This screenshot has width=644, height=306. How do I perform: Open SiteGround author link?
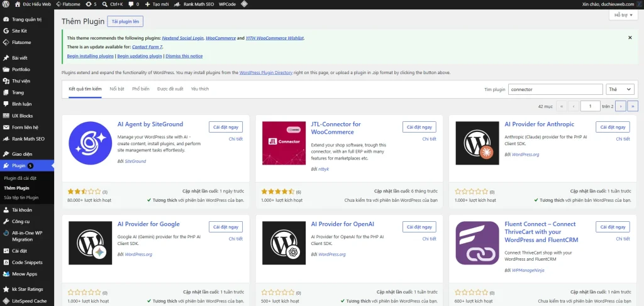(135, 161)
